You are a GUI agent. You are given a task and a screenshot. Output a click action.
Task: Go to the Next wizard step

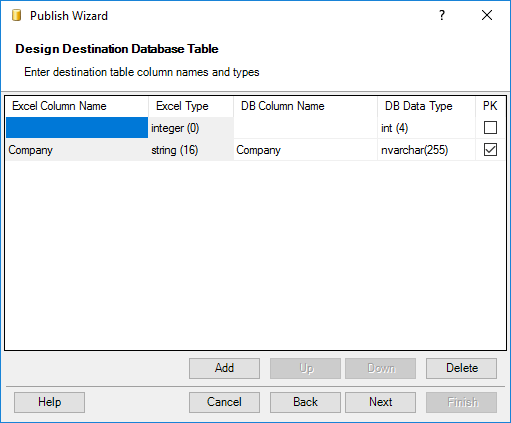click(x=380, y=402)
